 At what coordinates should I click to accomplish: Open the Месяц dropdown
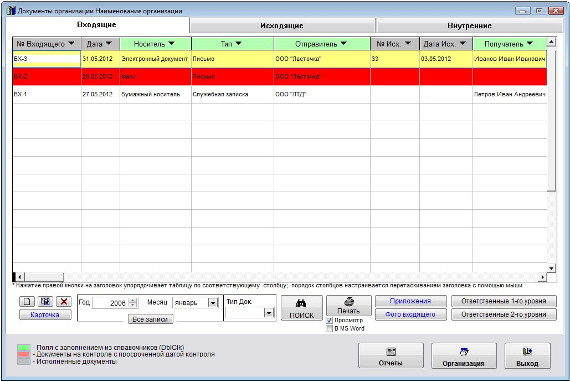213,302
